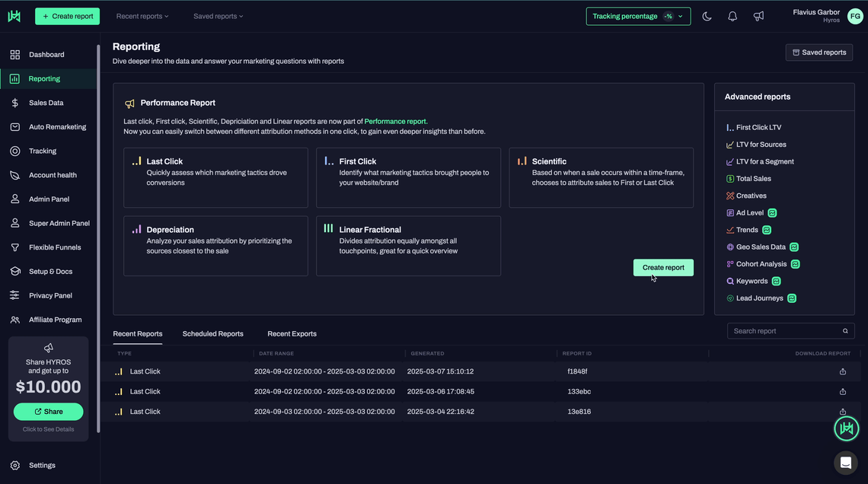Follow the Performance report green link
Screen dimensions: 868x484
[x=396, y=121]
